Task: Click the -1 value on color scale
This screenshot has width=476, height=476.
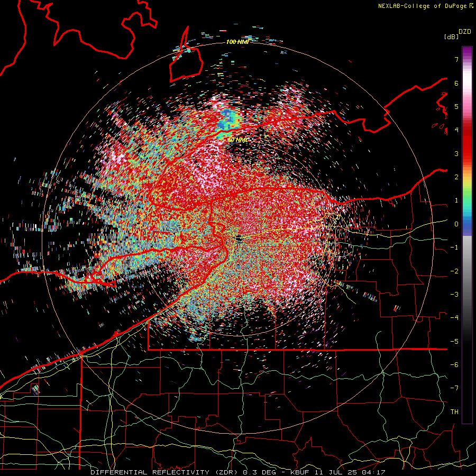Action: point(454,248)
